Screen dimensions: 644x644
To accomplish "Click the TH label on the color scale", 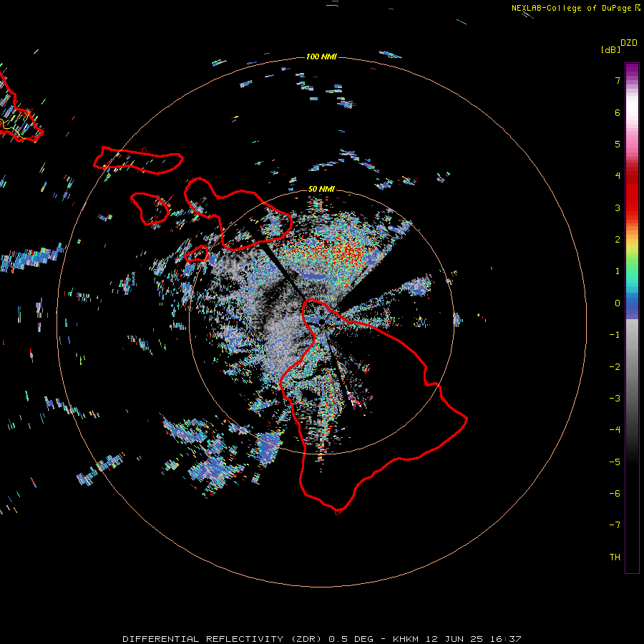I will tap(615, 557).
